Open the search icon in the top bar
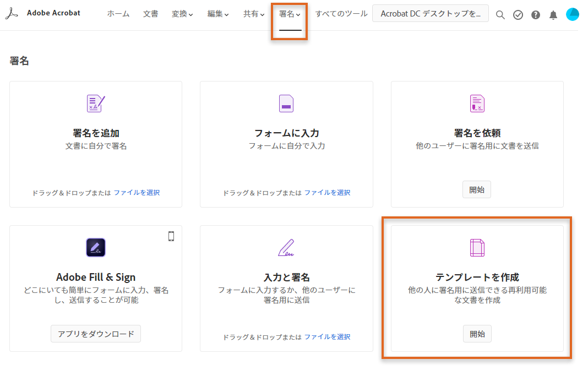This screenshot has width=588, height=370. 500,15
